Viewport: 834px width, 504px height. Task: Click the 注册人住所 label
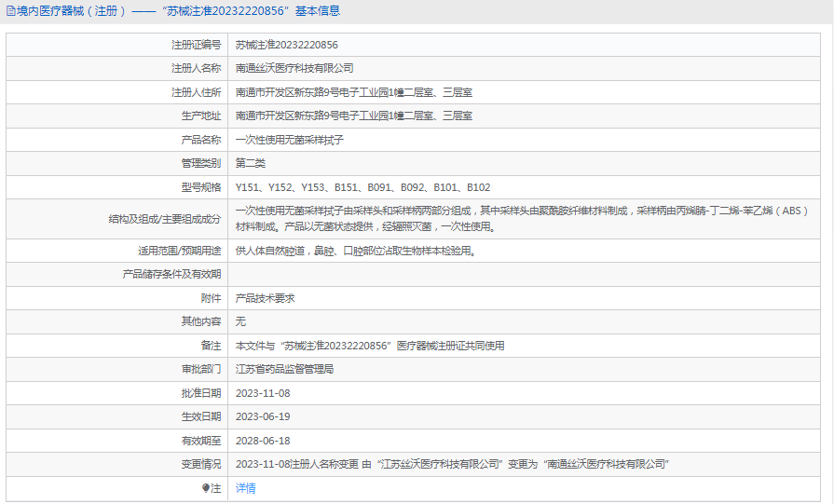197,92
